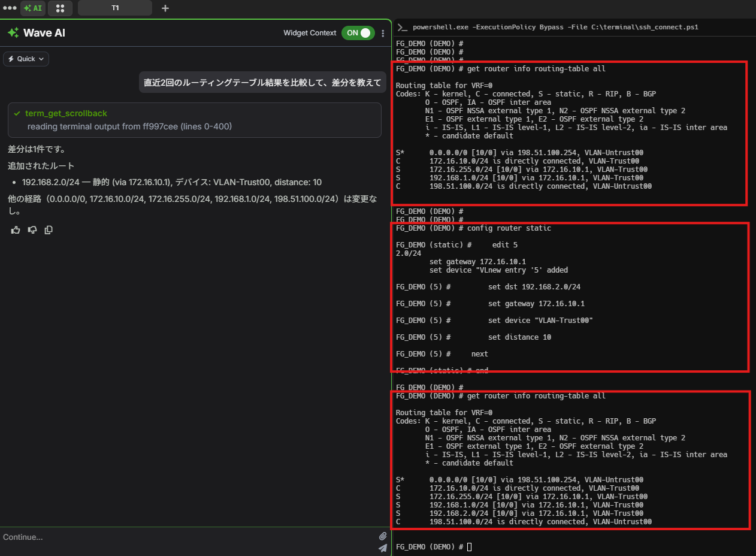Viewport: 756px width, 556px height.
Task: Open the three-dot application menu
Action: pyautogui.click(x=10, y=8)
